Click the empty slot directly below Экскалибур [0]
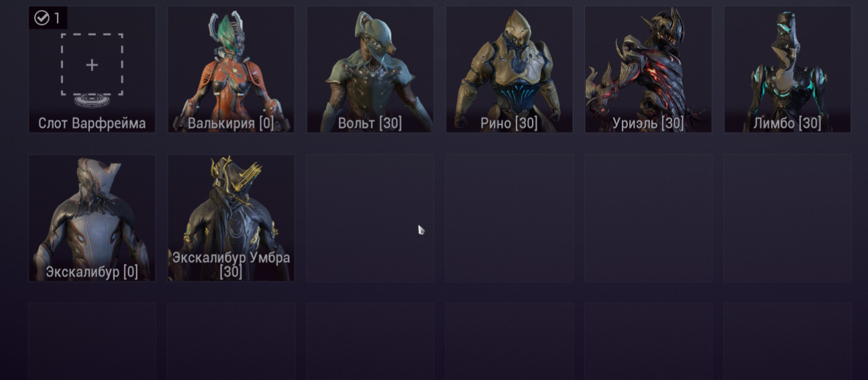This screenshot has width=868, height=380. [x=92, y=341]
